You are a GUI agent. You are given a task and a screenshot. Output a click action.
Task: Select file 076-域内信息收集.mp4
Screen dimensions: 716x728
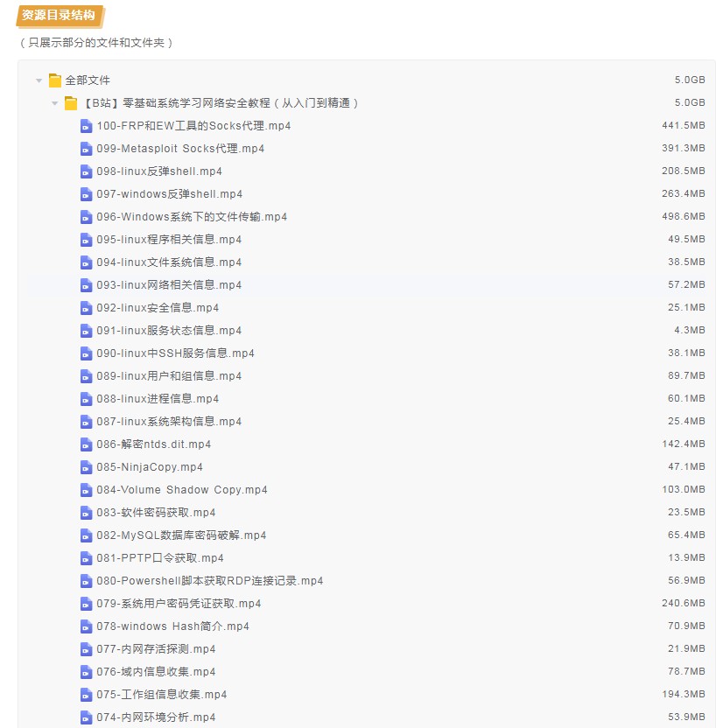pos(156,672)
